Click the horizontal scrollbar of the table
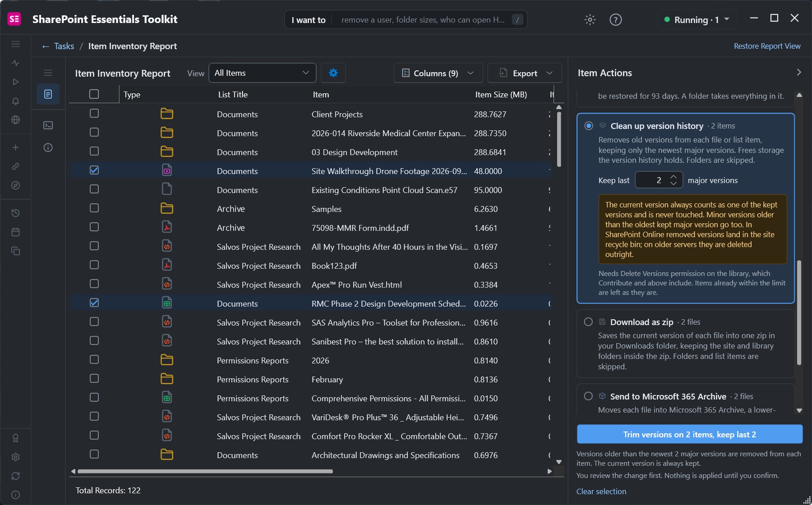This screenshot has width=812, height=505. [205, 472]
